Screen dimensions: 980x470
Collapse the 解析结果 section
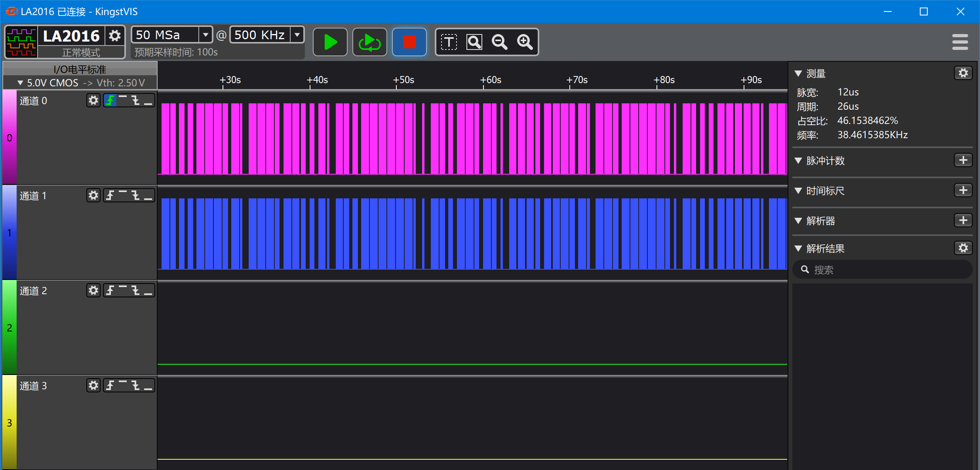(798, 249)
